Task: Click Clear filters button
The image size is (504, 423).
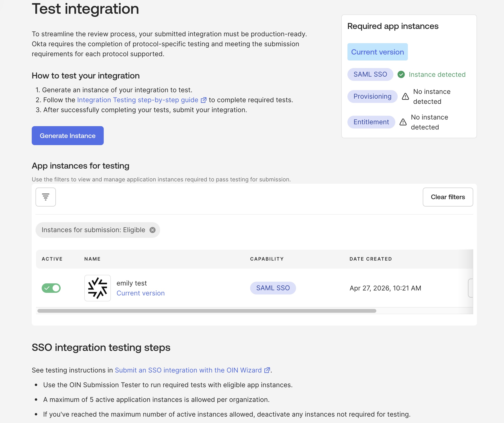Action: click(448, 197)
